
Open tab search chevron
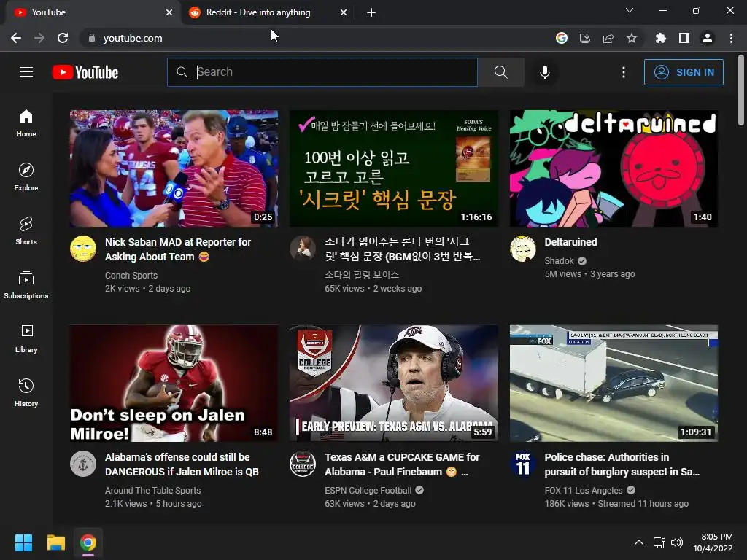click(x=630, y=10)
